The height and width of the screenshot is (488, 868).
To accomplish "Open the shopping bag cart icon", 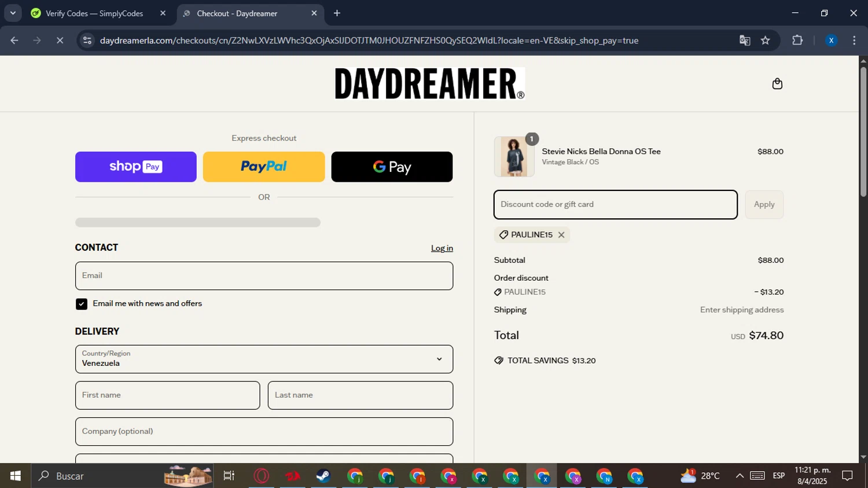I will pyautogui.click(x=777, y=84).
